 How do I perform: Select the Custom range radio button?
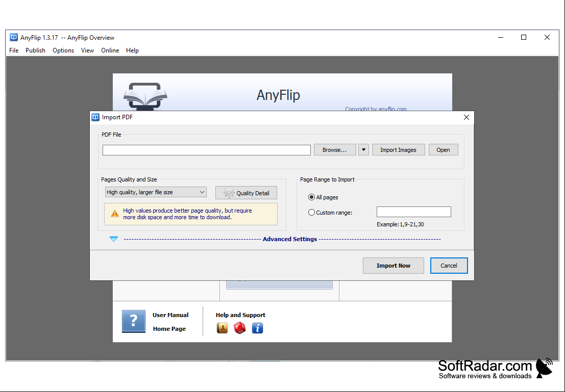pyautogui.click(x=312, y=213)
